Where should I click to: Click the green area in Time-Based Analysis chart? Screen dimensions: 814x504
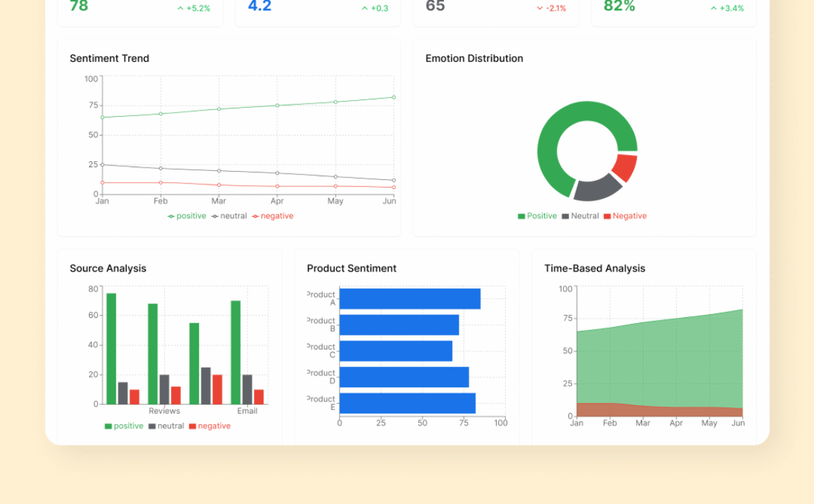coord(660,361)
